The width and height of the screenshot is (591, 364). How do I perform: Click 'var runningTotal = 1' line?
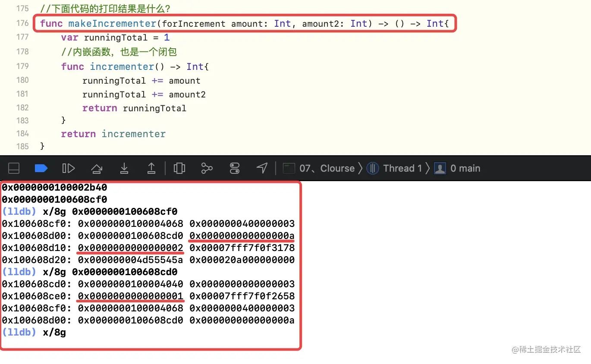pos(115,38)
